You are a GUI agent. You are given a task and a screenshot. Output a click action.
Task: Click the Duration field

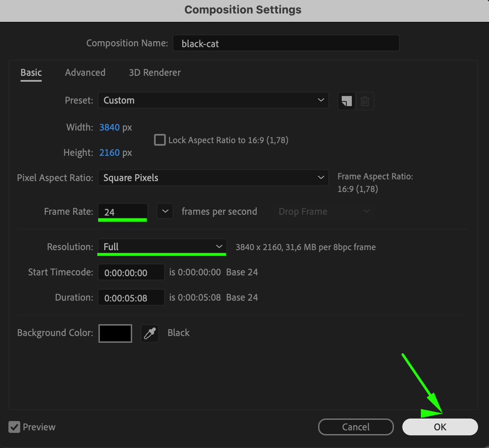131,298
